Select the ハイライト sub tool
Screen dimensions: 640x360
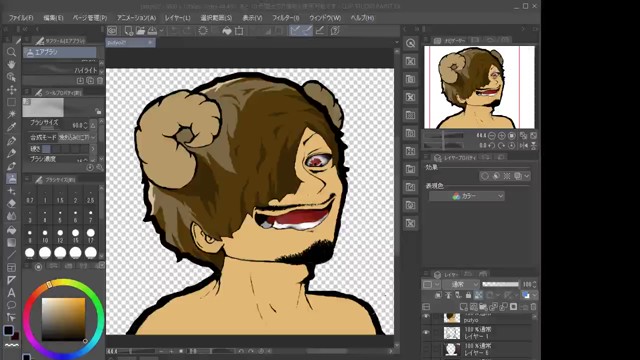[x=60, y=69]
